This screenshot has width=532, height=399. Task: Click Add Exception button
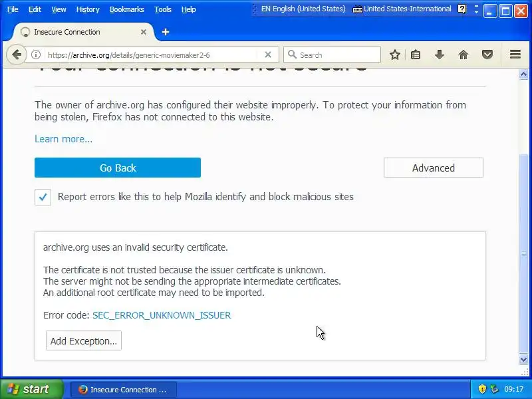(x=84, y=340)
